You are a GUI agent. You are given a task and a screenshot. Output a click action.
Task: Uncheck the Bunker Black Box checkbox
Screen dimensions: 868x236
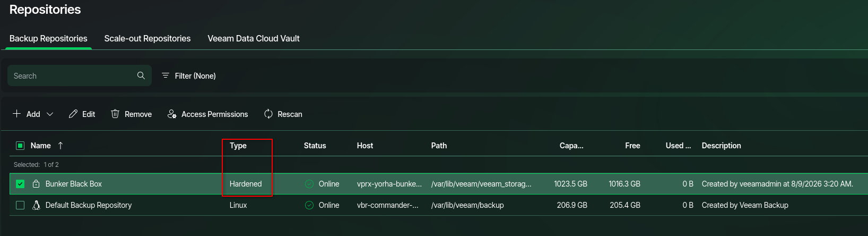20,184
